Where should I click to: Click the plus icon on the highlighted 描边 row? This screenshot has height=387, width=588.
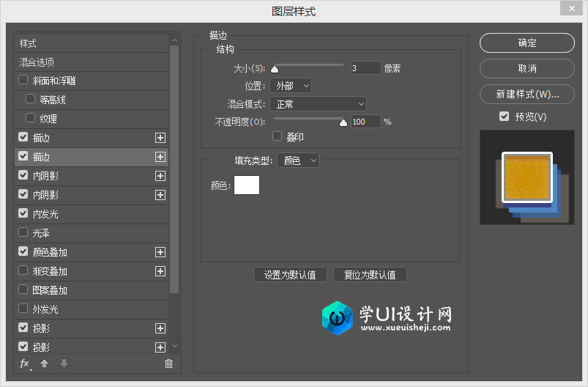coord(160,157)
